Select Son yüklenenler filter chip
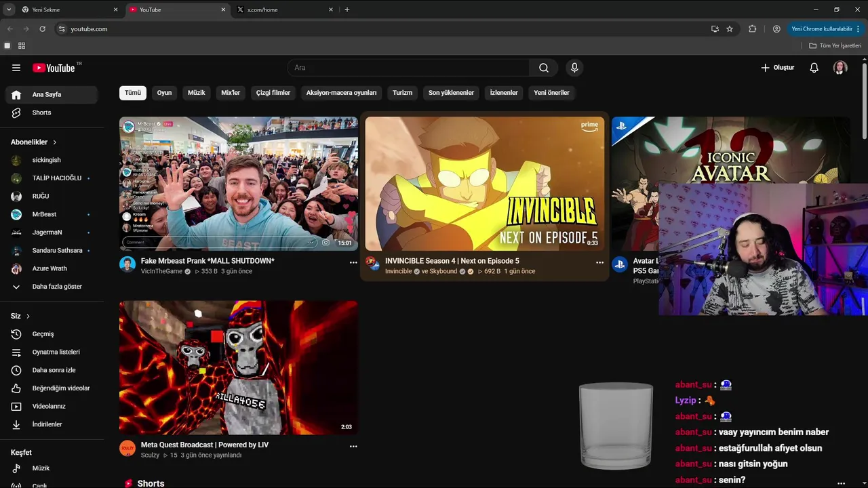This screenshot has width=868, height=488. (x=451, y=93)
